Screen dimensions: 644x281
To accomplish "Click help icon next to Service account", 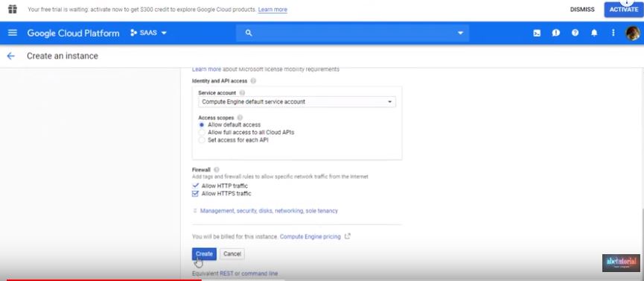I will tap(242, 93).
